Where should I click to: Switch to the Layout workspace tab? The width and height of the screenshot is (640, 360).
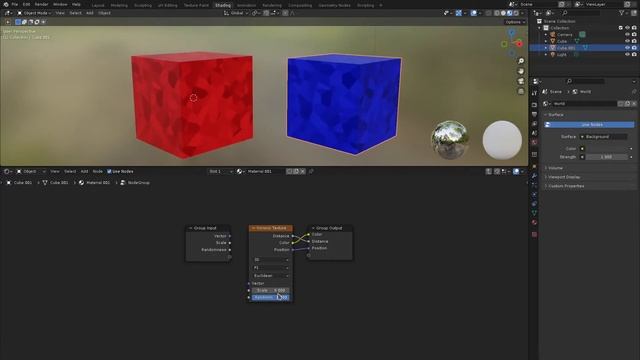click(x=98, y=5)
